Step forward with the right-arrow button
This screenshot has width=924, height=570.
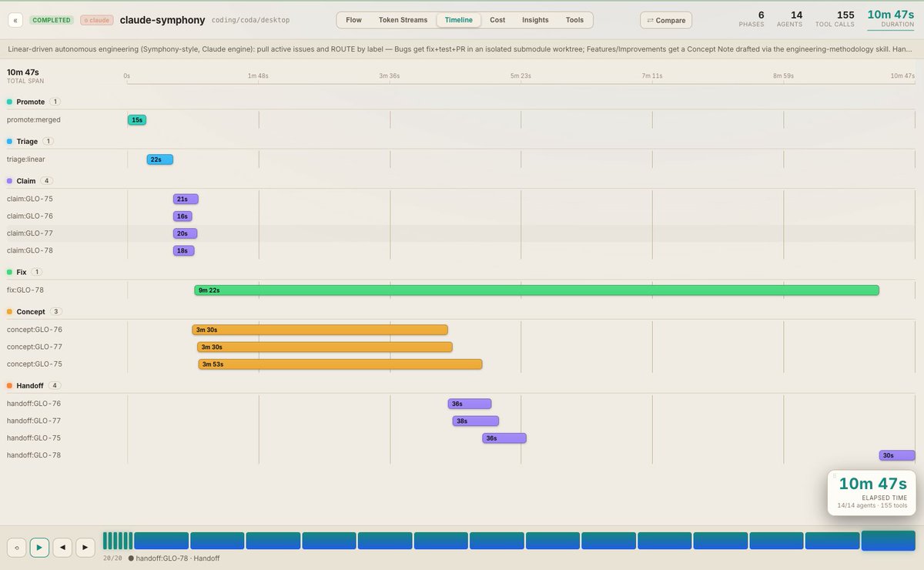click(85, 547)
